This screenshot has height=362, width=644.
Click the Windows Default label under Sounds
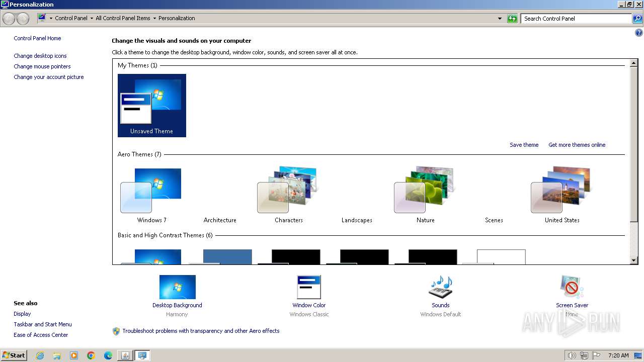pos(441,314)
